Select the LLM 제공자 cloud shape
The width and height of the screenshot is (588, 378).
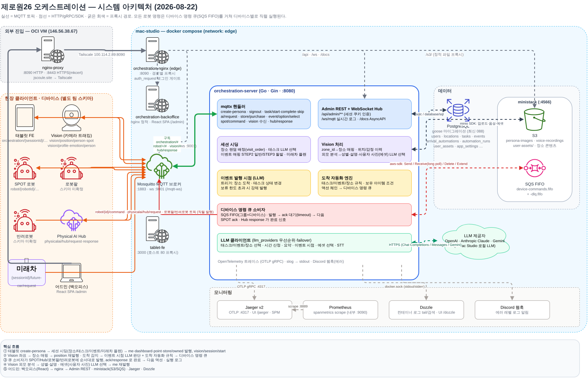(475, 241)
